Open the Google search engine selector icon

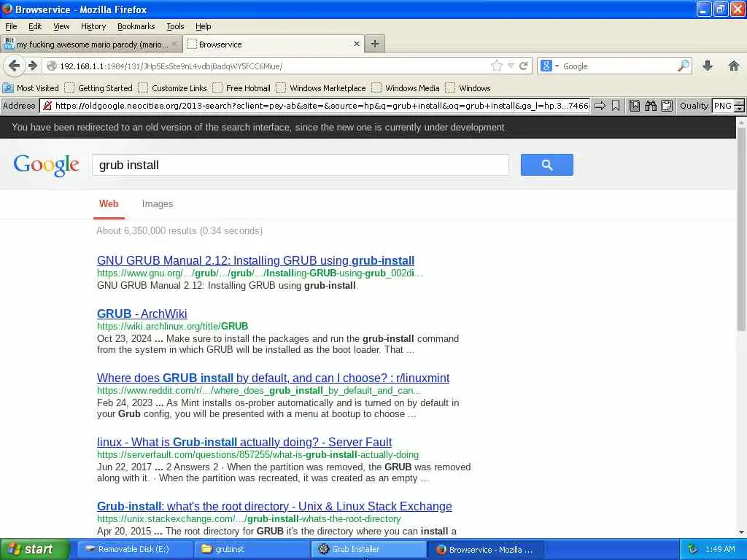[x=549, y=66]
